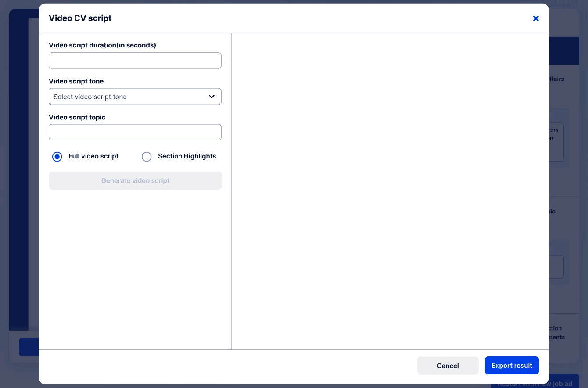Viewport: 588px width, 388px height.
Task: Close the Video CV script dialog
Action: click(x=536, y=18)
